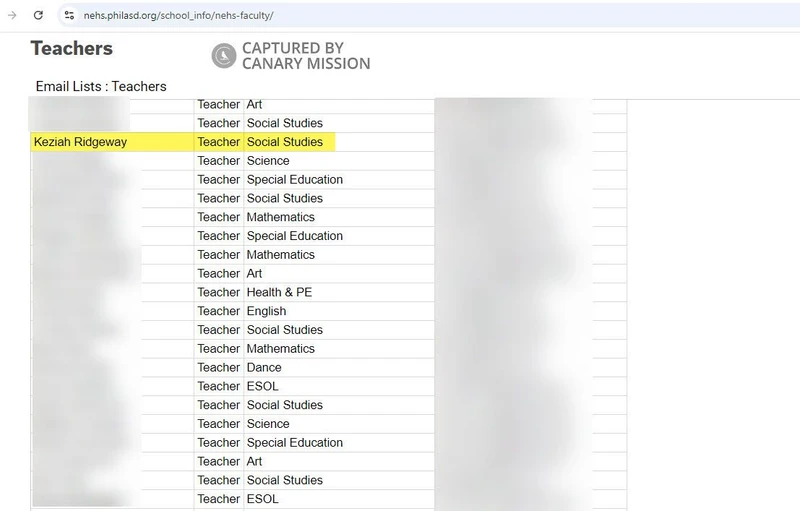Click Science cell directly below highlighted row
Viewport: 800px width, 511px height.
click(268, 161)
